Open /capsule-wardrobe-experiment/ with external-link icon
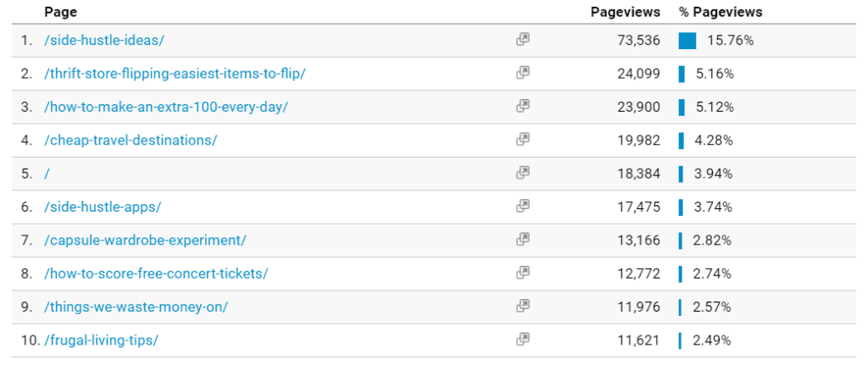The width and height of the screenshot is (868, 365). pyautogui.click(x=522, y=239)
